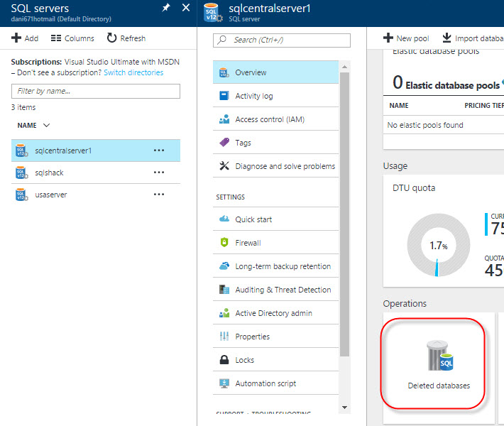Click the Add plus icon
The width and height of the screenshot is (504, 426).
16,38
